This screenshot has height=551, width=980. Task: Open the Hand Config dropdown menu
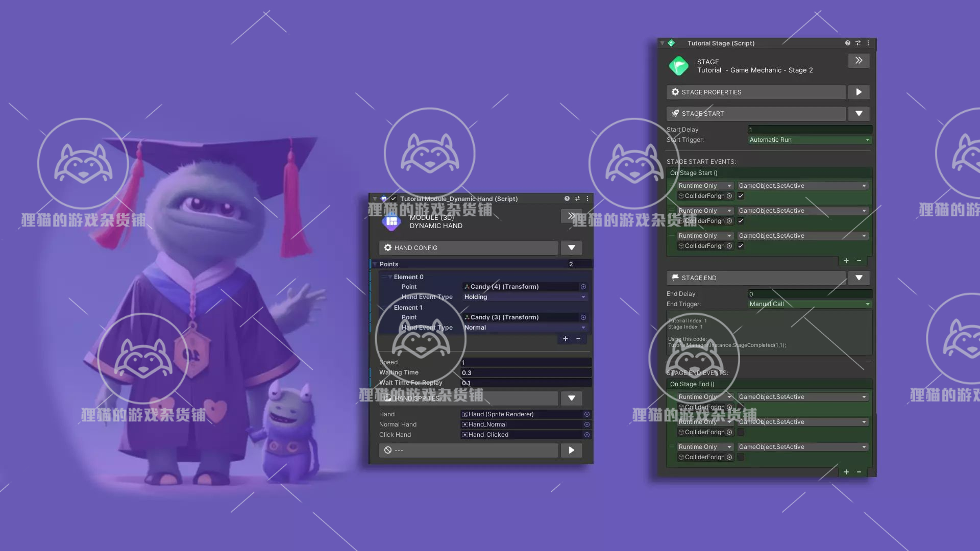point(571,247)
